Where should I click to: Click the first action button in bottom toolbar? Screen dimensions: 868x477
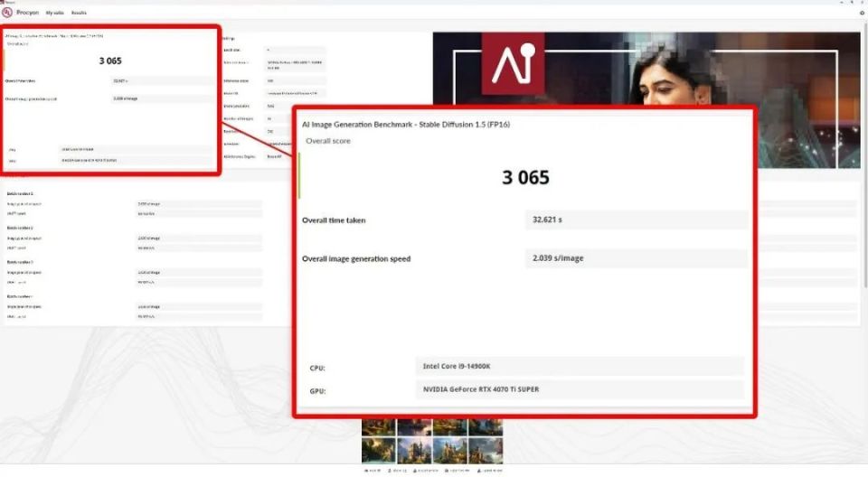click(373, 471)
